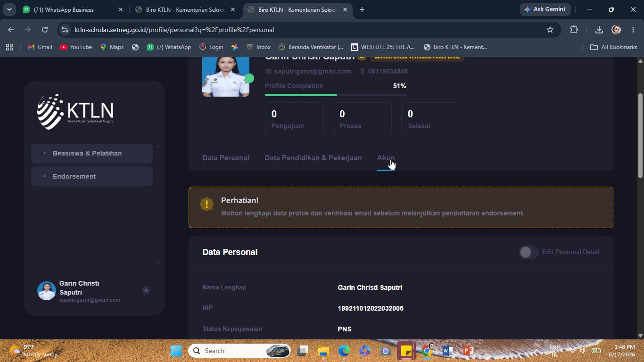
Task: Open the YouTube bookmark
Action: click(76, 47)
